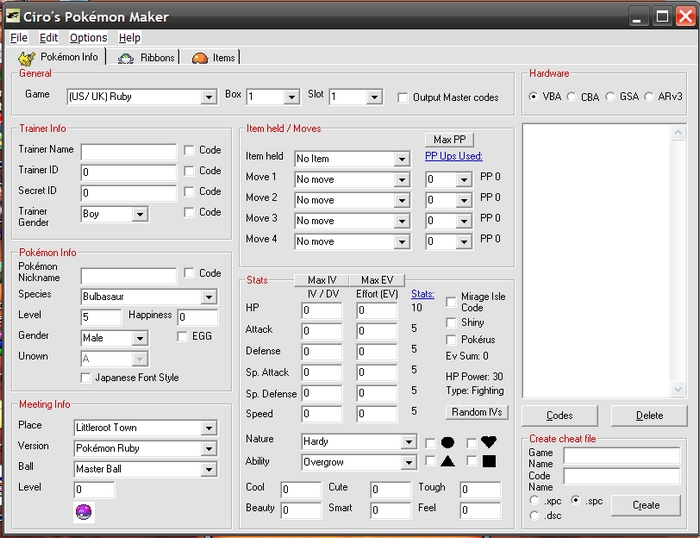Check the Trainer ID Code box
Screen dimensions: 700x538
[x=189, y=171]
